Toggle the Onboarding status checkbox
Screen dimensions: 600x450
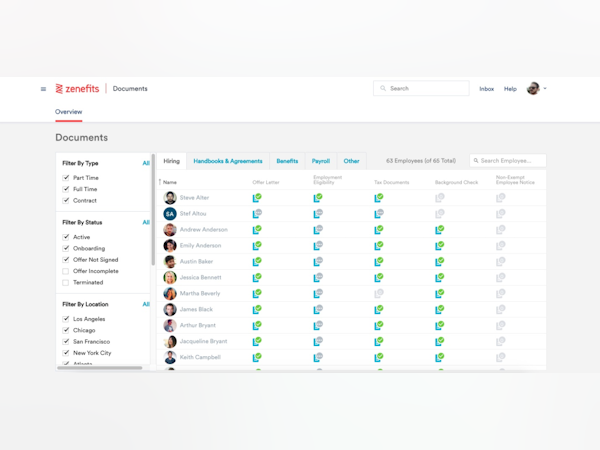coord(66,248)
